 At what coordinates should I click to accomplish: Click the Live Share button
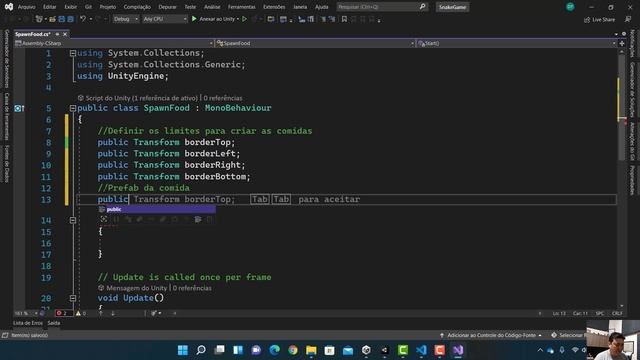(x=599, y=19)
